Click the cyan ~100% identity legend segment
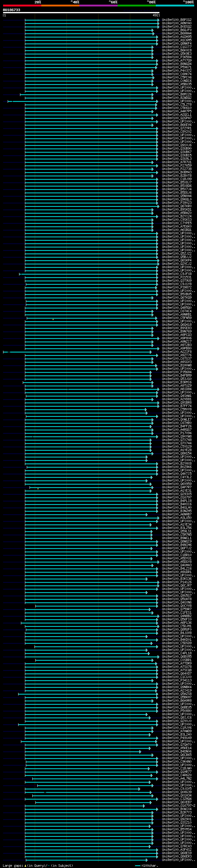Viewport: 197px width, 868px height. [x=175, y=6]
